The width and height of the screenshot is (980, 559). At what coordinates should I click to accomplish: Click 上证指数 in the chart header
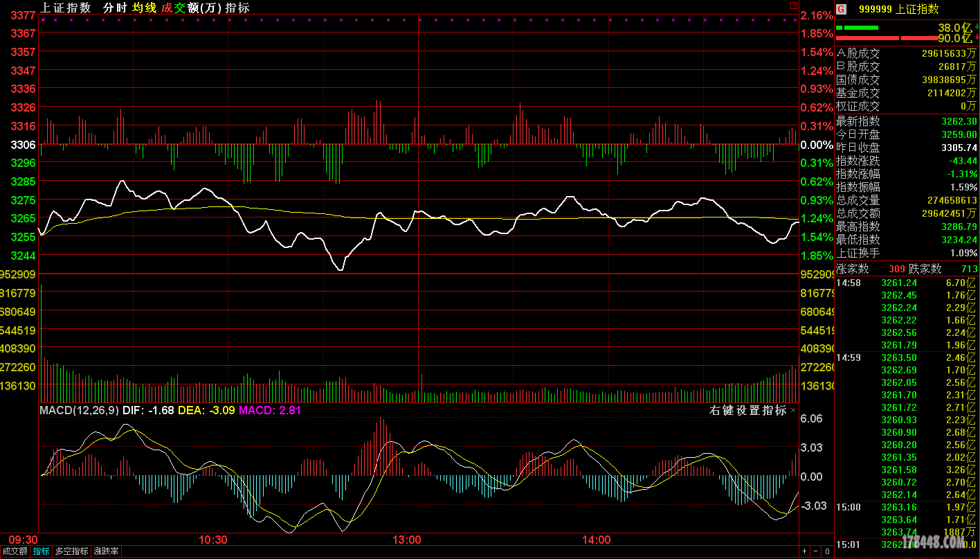[66, 8]
